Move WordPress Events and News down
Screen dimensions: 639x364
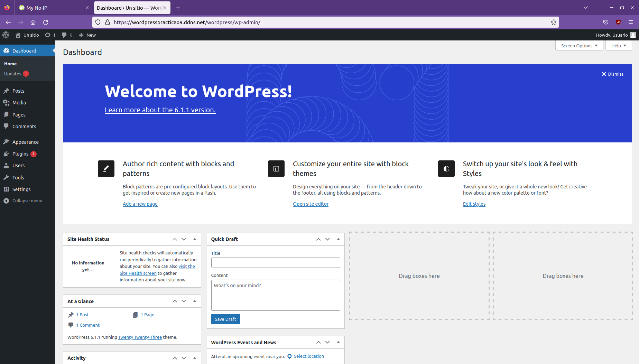327,342
